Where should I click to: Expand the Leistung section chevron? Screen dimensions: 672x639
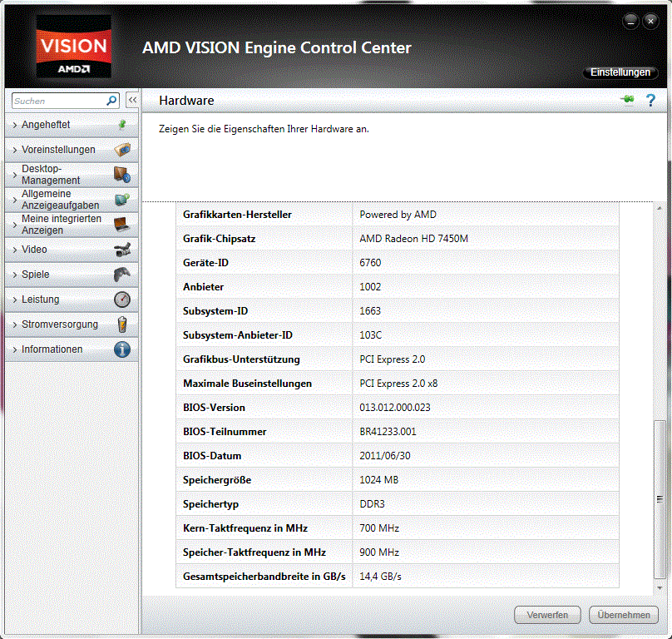[x=15, y=300]
